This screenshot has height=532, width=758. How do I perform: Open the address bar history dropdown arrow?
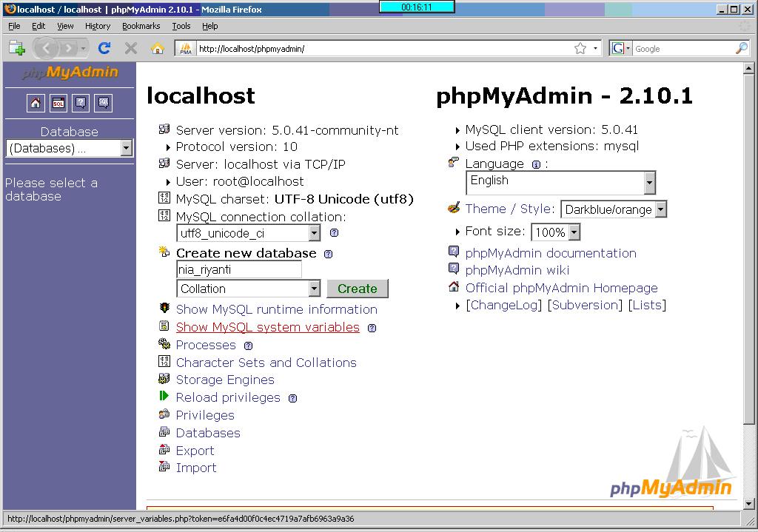tap(596, 48)
